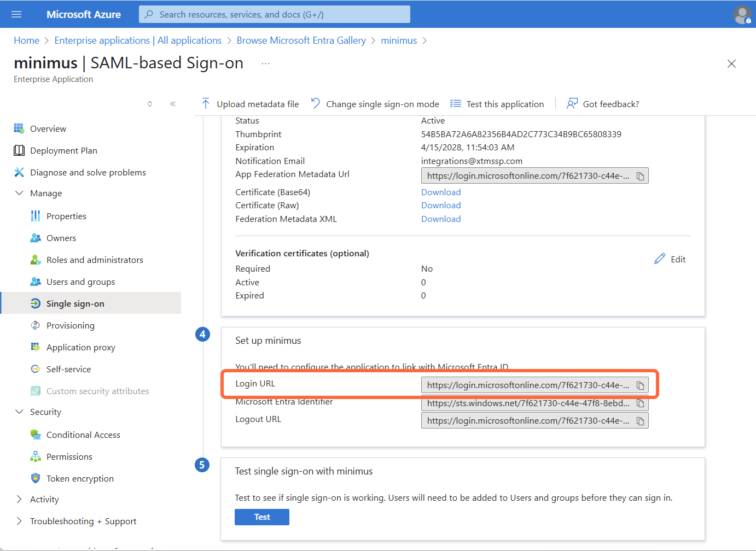The width and height of the screenshot is (756, 551).
Task: Copy the Login URL using its copy icon
Action: click(x=640, y=385)
